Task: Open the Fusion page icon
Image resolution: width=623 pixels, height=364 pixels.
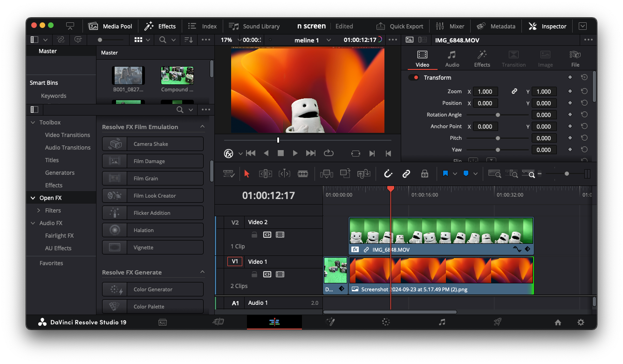Action: (x=330, y=322)
